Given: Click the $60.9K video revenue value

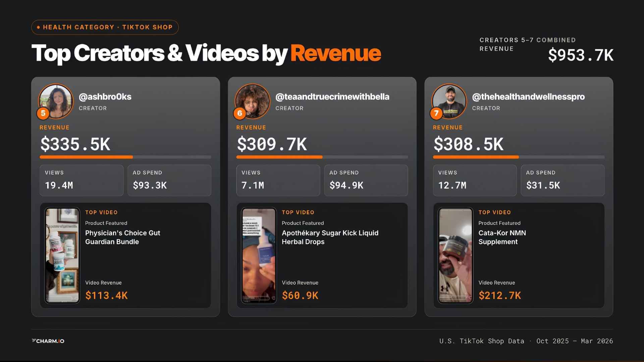Looking at the screenshot, I should (300, 295).
